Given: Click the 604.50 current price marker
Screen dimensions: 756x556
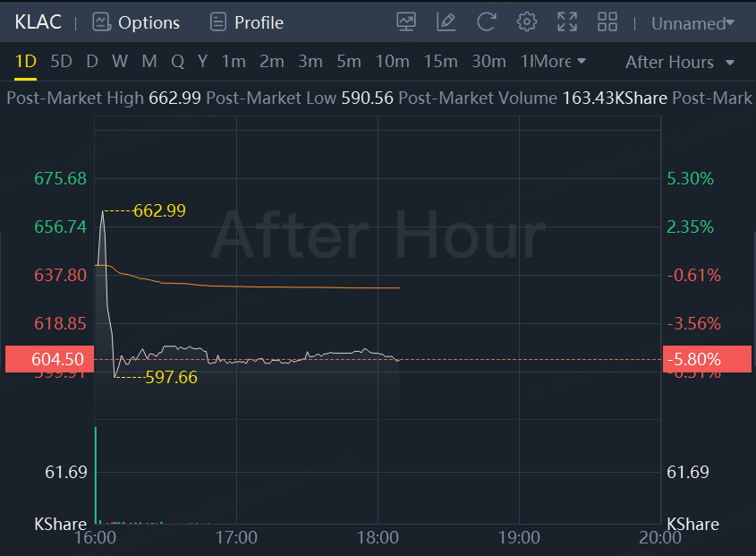Looking at the screenshot, I should [x=57, y=359].
